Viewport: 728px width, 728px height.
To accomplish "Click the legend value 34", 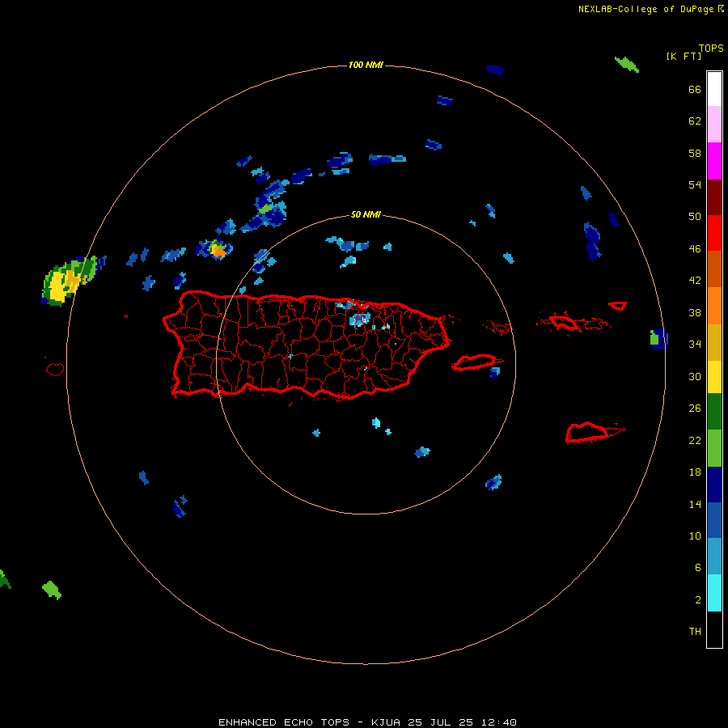I will pos(695,344).
